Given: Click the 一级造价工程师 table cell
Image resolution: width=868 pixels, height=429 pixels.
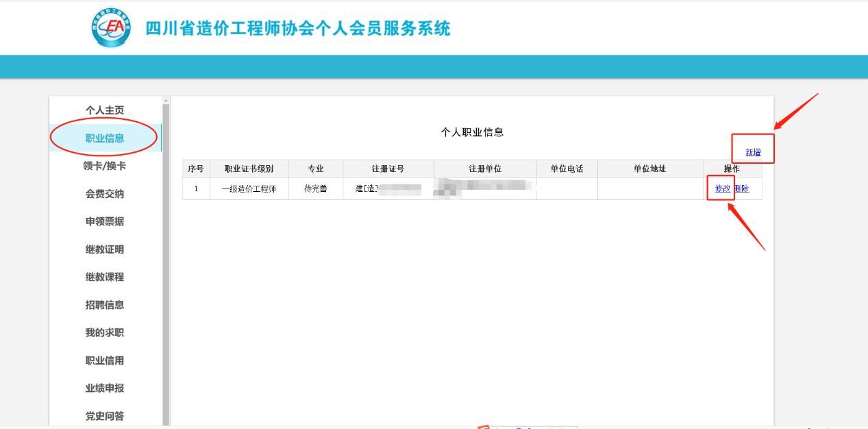Looking at the screenshot, I should tap(249, 188).
